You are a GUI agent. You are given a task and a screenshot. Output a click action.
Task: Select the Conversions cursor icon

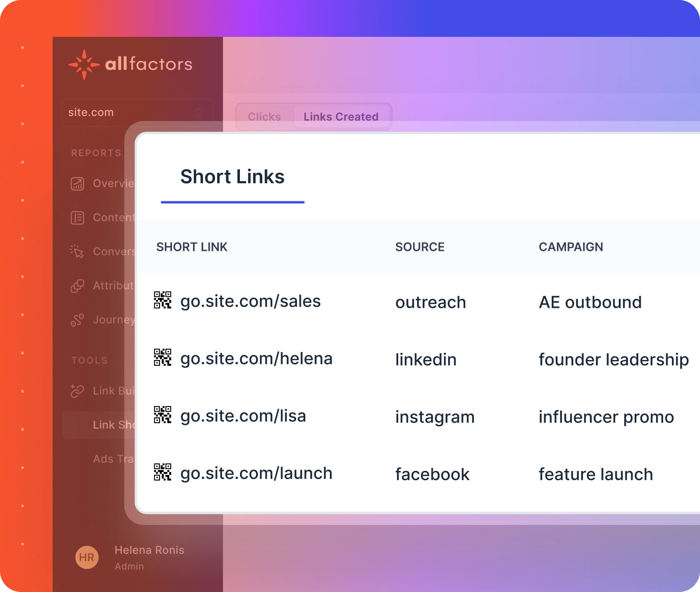tap(77, 251)
